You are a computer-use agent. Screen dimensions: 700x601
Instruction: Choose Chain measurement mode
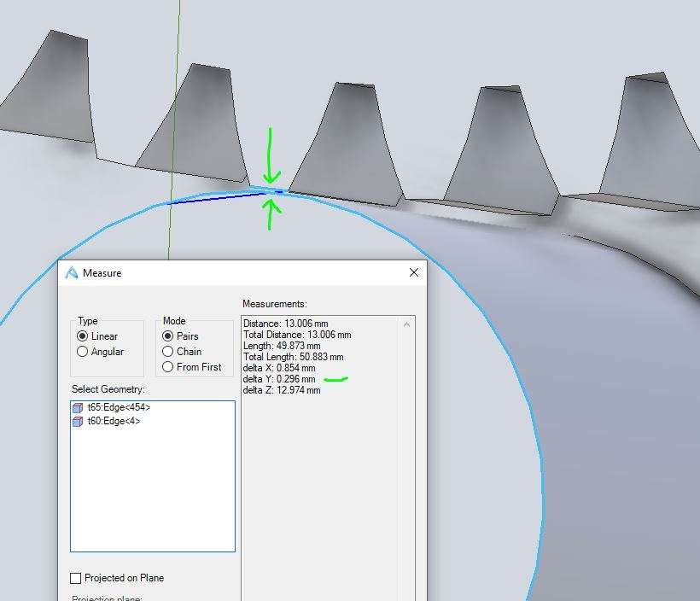point(167,352)
